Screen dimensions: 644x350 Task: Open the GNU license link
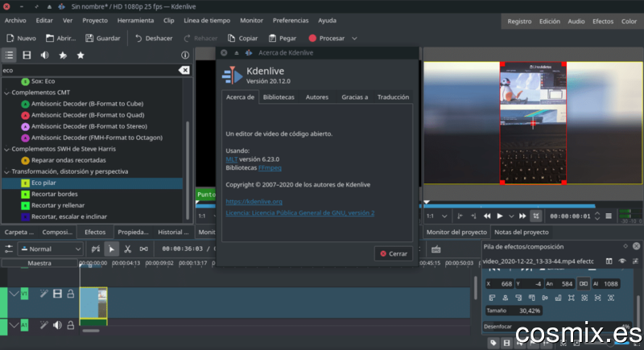(x=299, y=213)
